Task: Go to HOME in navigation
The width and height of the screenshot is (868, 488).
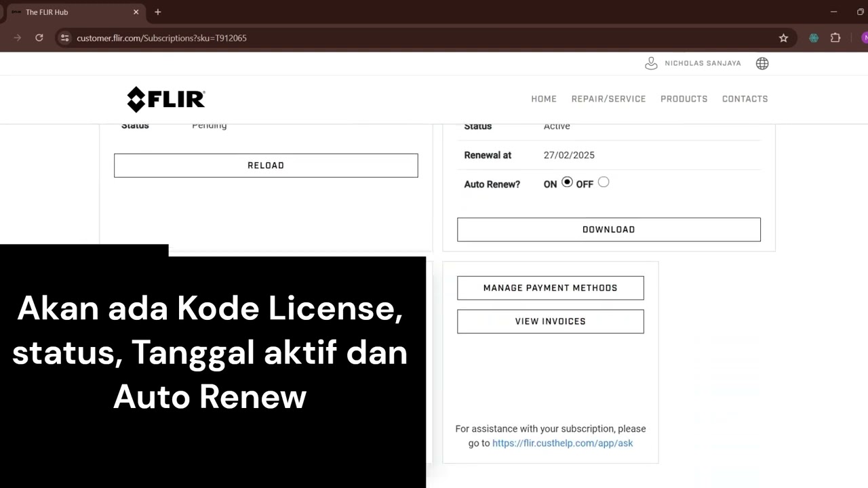Action: [x=544, y=99]
